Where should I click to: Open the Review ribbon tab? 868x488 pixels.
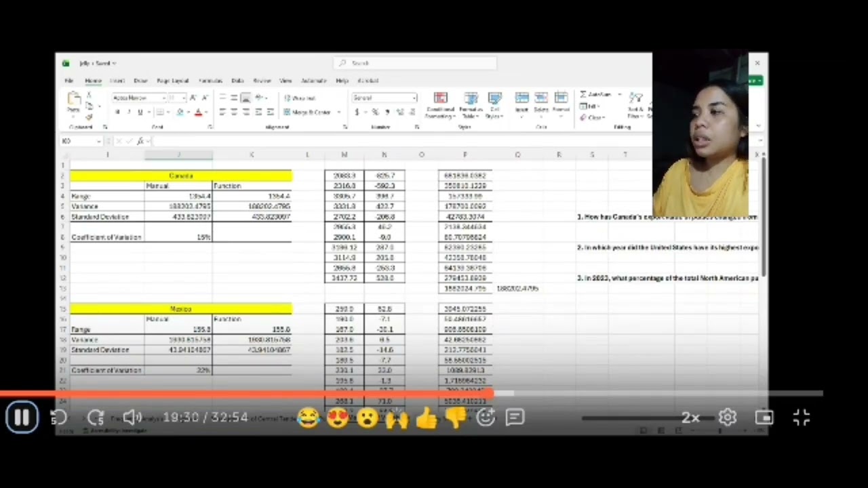coord(262,81)
